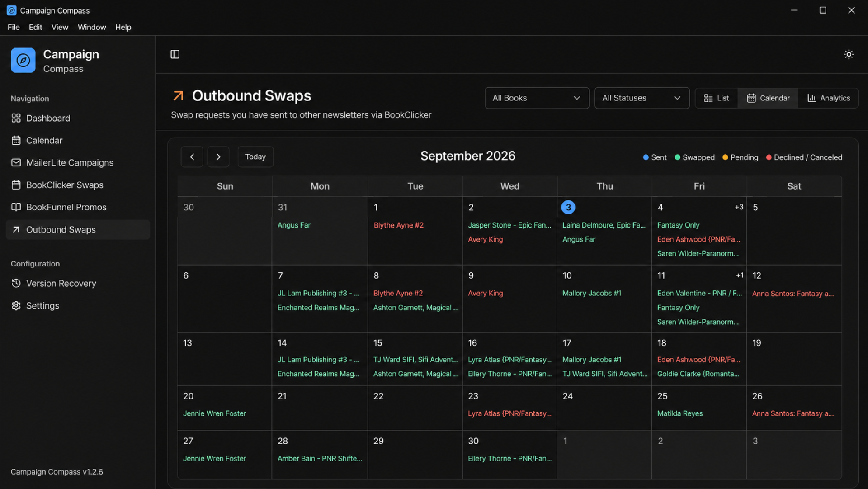Expand +3 more swaps on September 4
This screenshot has width=868, height=489.
(739, 207)
